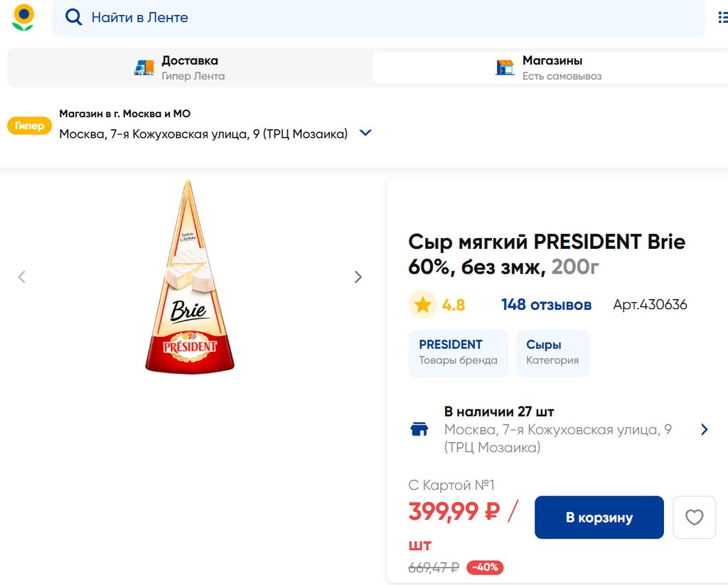
Task: Add product to favorites with heart icon
Action: pos(694,517)
